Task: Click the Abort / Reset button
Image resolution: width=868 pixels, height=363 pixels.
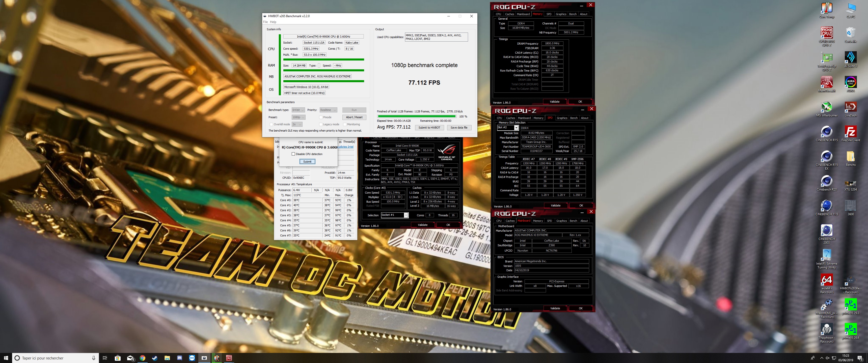Action: point(354,117)
